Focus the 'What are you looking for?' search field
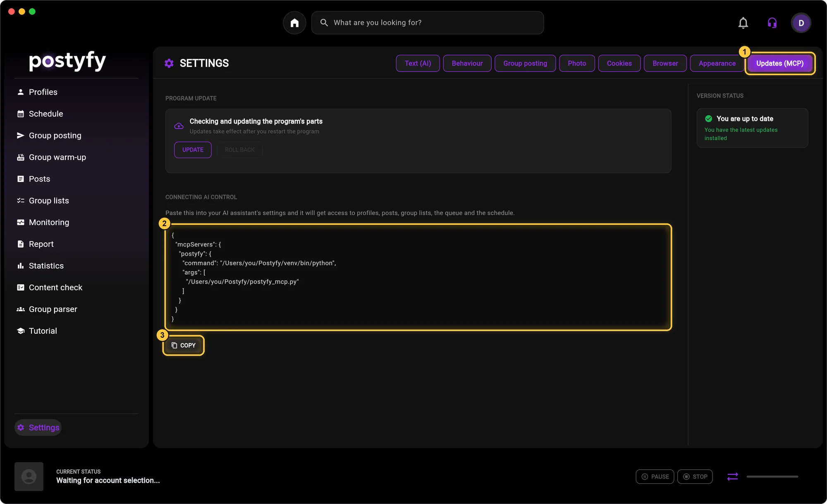 click(428, 23)
